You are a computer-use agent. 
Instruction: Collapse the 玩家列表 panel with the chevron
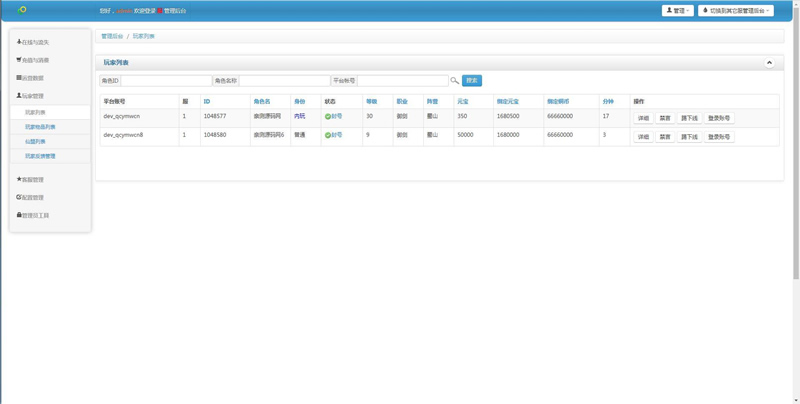click(769, 63)
